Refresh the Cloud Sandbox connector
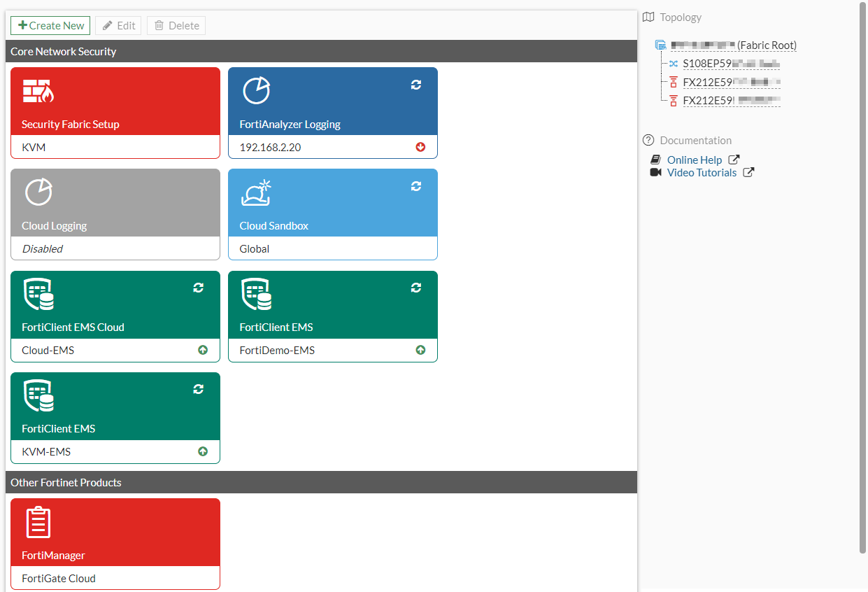The width and height of the screenshot is (868, 592). 416,186
